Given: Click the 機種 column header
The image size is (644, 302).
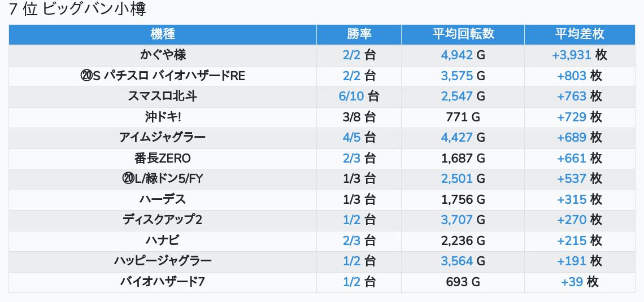Looking at the screenshot, I should (163, 34).
